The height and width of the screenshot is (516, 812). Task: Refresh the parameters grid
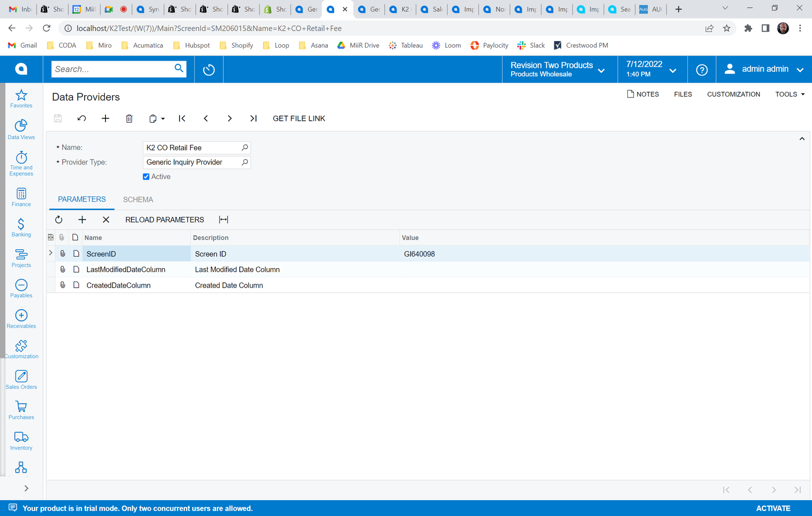point(59,219)
